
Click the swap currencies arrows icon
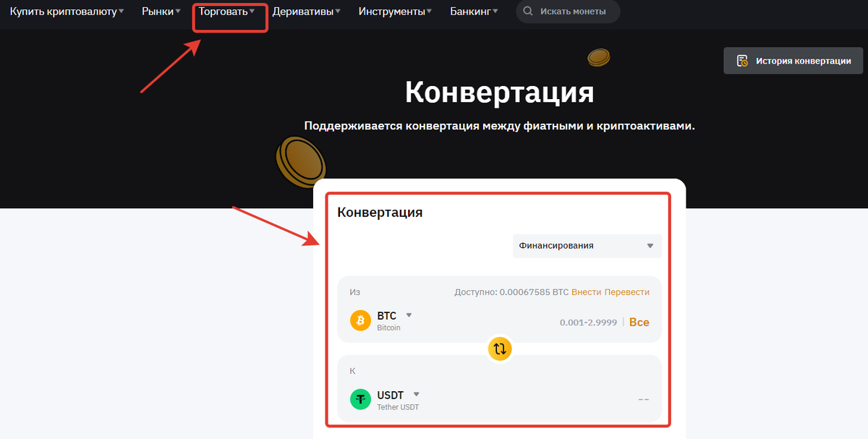click(x=500, y=349)
